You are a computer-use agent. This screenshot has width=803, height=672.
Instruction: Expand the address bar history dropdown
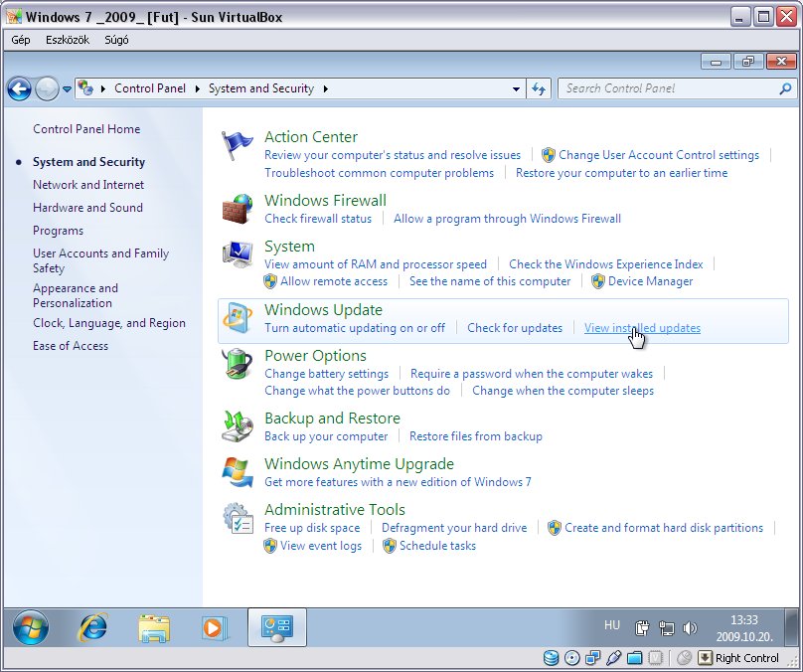tap(516, 89)
